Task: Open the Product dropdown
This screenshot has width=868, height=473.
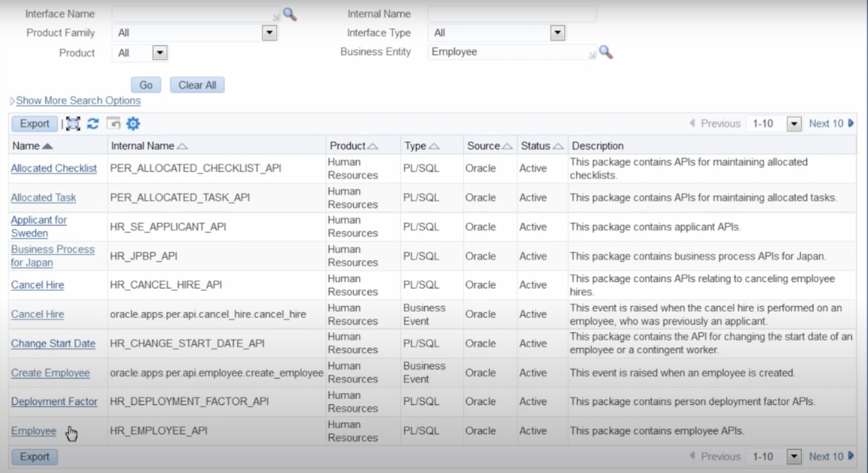Action: coord(160,53)
